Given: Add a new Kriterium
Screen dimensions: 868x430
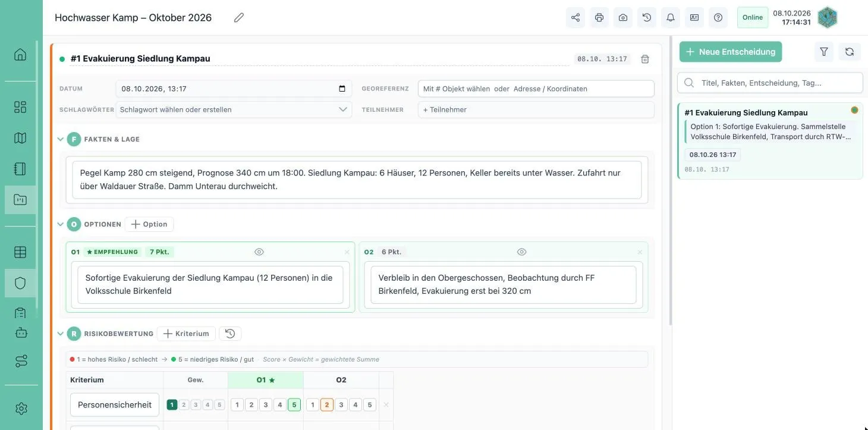Looking at the screenshot, I should pyautogui.click(x=187, y=334).
